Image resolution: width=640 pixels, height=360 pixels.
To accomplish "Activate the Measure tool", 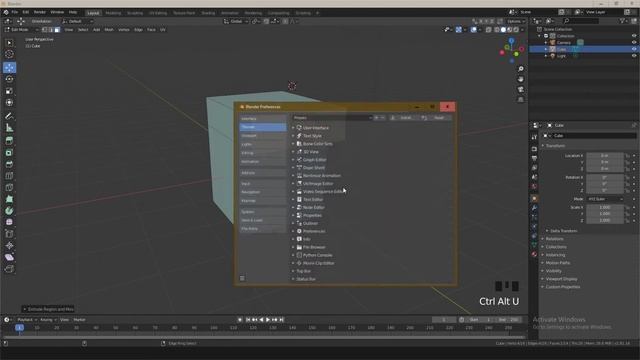I will pyautogui.click(x=9, y=128).
